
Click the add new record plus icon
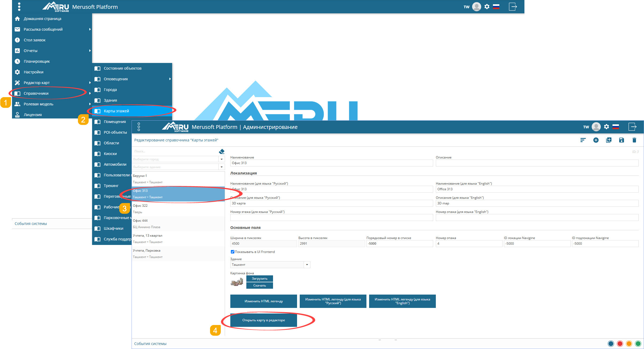596,140
